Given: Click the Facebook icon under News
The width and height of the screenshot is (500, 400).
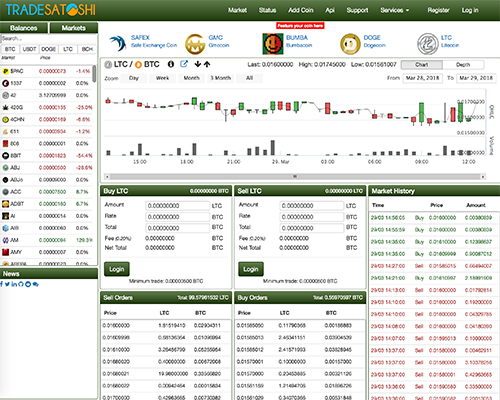Looking at the screenshot, I should pos(2,284).
